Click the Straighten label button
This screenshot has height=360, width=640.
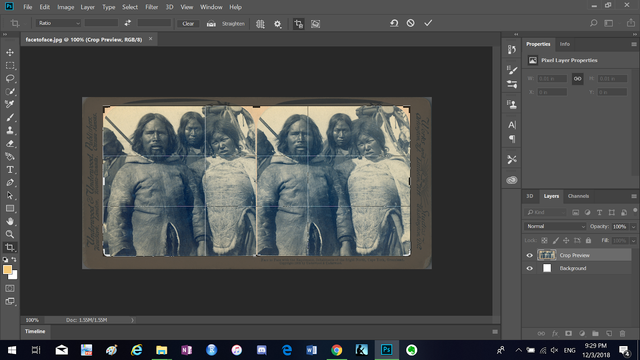(x=233, y=24)
